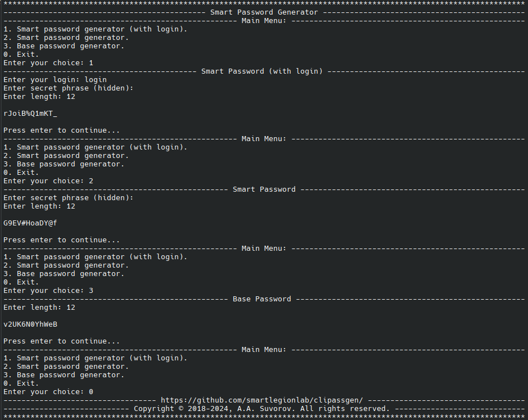Click the 'Enter your choice: 1' prompt

(x=48, y=63)
